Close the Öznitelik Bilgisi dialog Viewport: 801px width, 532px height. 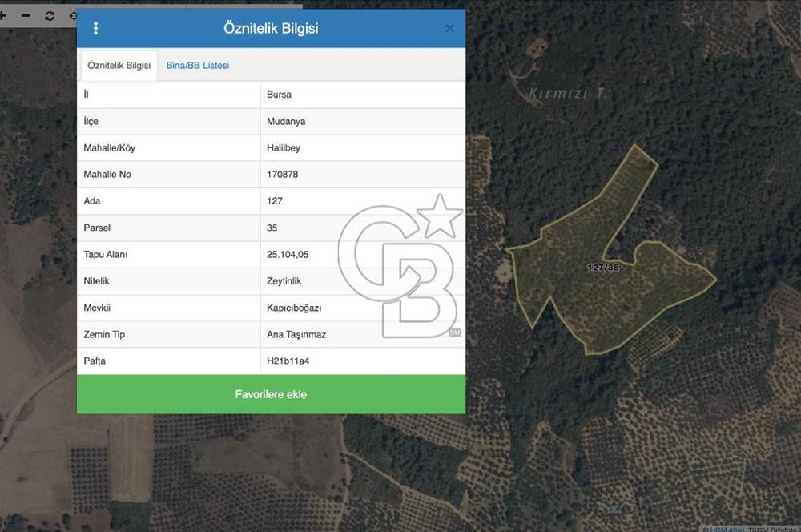pos(449,29)
